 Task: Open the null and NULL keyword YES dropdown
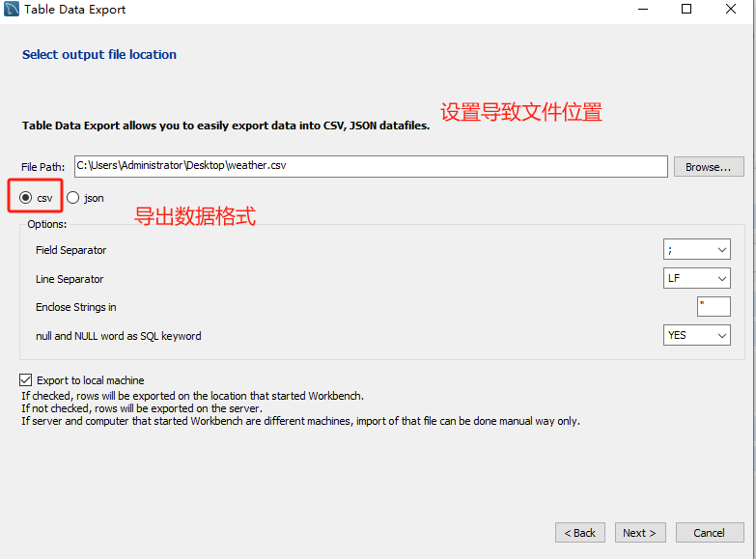pyautogui.click(x=696, y=336)
